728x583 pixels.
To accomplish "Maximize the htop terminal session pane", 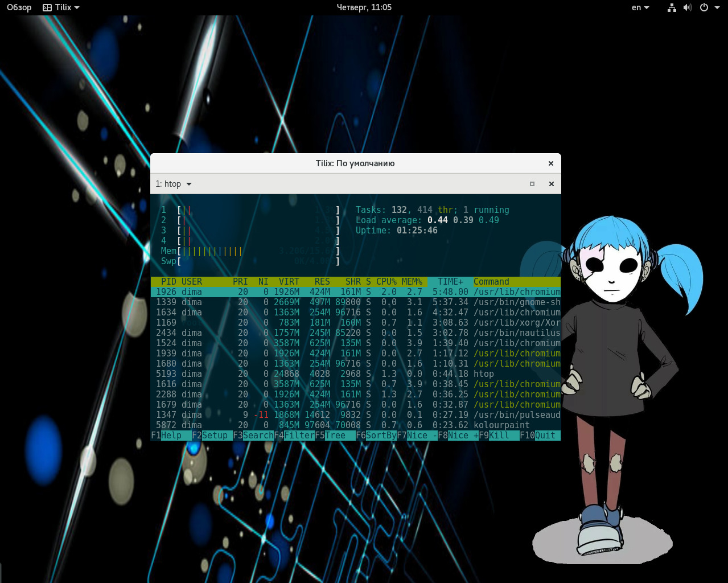I will 532,184.
